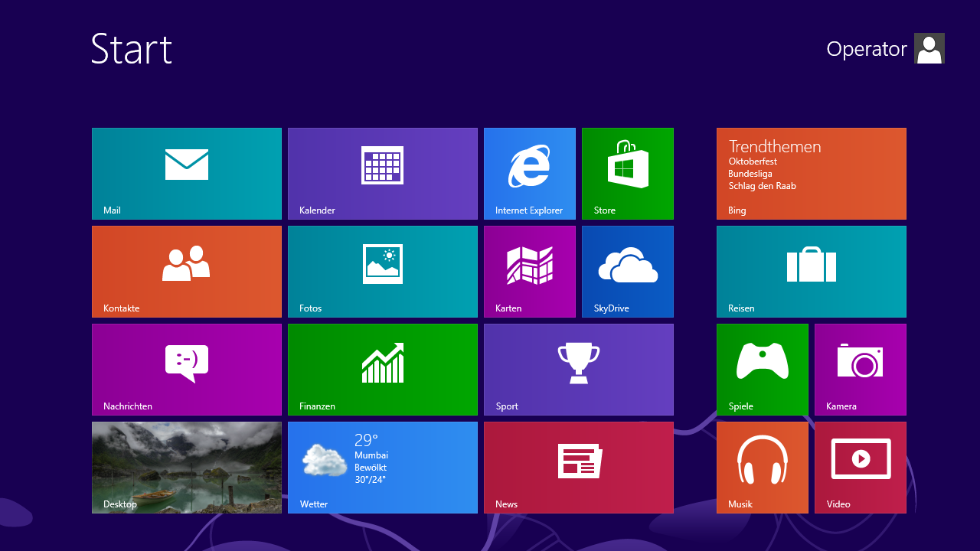The image size is (980, 551).
Task: Open the Kamera camera icon
Action: (x=861, y=361)
